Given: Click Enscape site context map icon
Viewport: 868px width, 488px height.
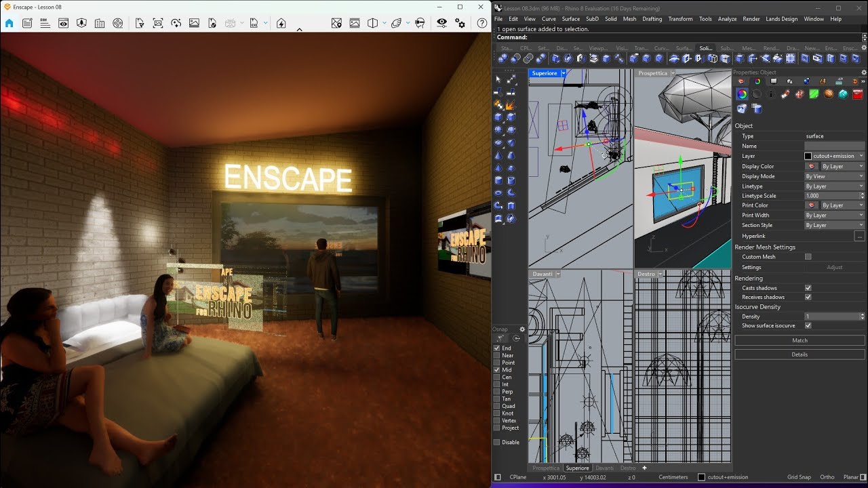Looking at the screenshot, I should 336,23.
